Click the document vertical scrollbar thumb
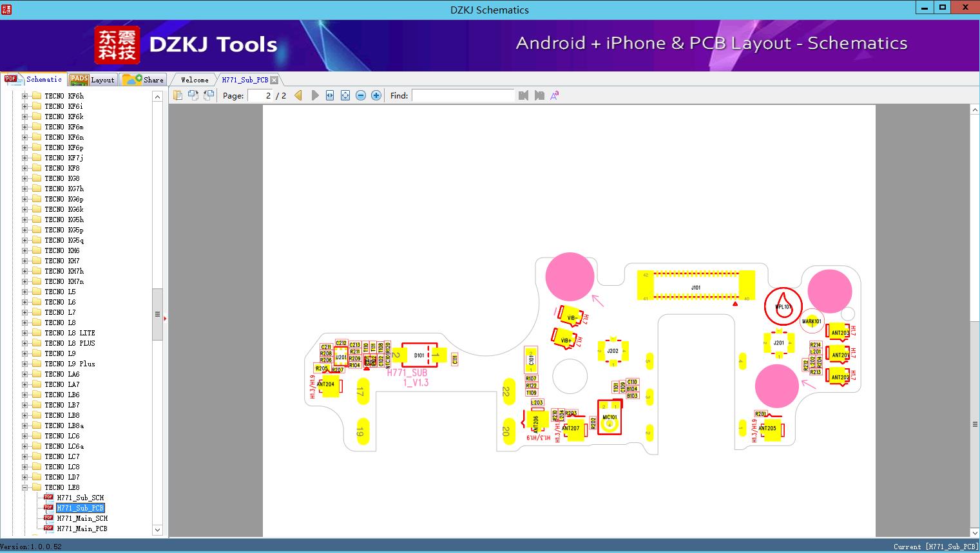The image size is (980, 553). 975,424
